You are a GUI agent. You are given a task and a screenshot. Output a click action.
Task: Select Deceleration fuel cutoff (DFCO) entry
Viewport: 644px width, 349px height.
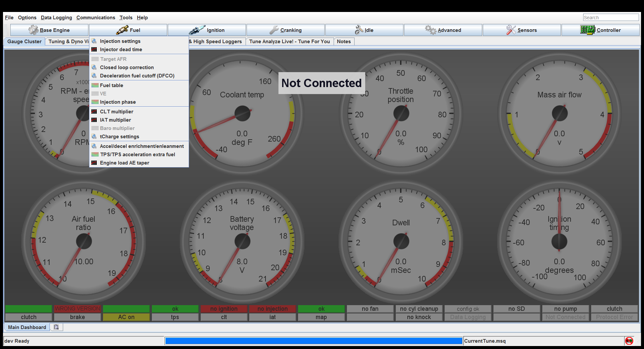[x=139, y=76]
